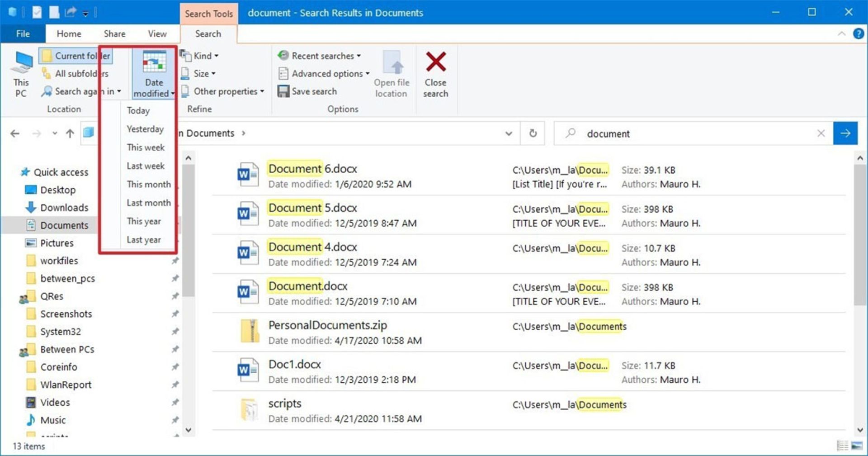Open the Kind filter dropdown
Image resolution: width=868 pixels, height=456 pixels.
point(202,56)
